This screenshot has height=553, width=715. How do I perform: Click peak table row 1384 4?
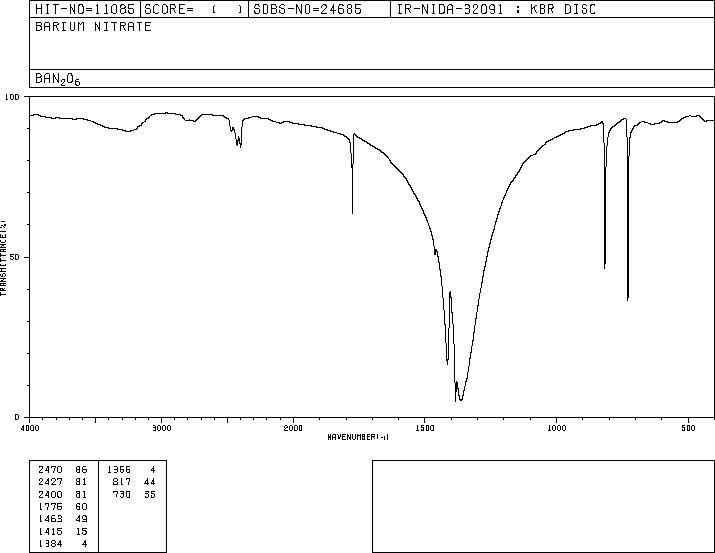(63, 544)
